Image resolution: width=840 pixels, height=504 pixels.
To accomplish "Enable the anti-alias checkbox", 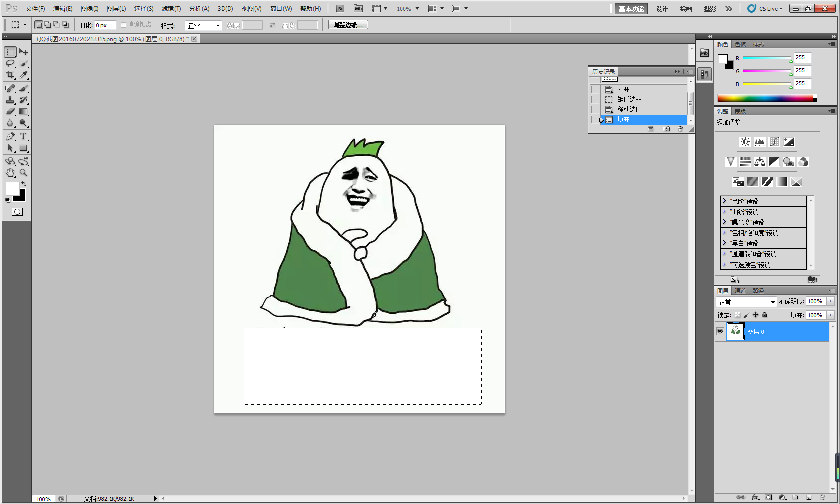I will 123,25.
